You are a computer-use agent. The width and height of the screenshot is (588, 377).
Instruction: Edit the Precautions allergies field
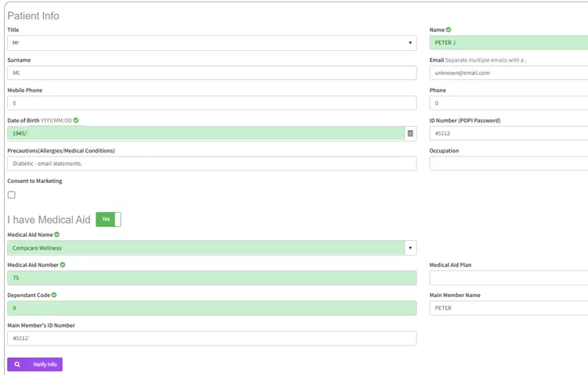coord(212,163)
